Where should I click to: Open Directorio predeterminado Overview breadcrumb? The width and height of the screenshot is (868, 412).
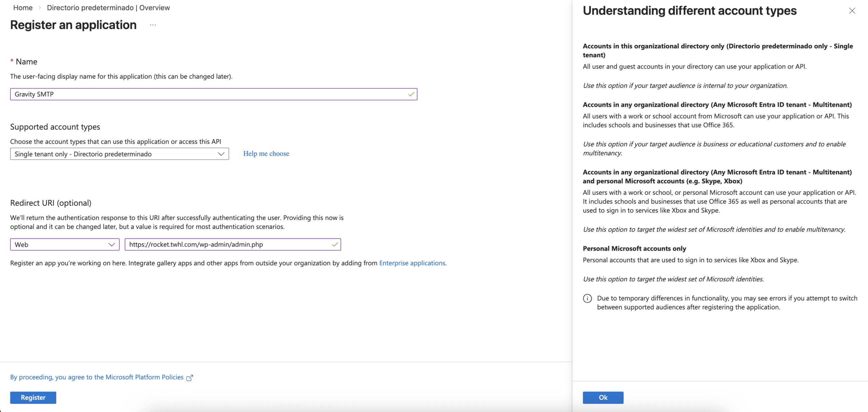click(x=108, y=8)
